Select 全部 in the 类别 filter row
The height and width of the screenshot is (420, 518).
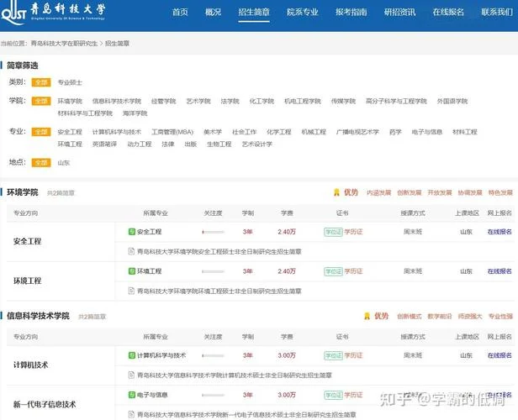pos(41,82)
